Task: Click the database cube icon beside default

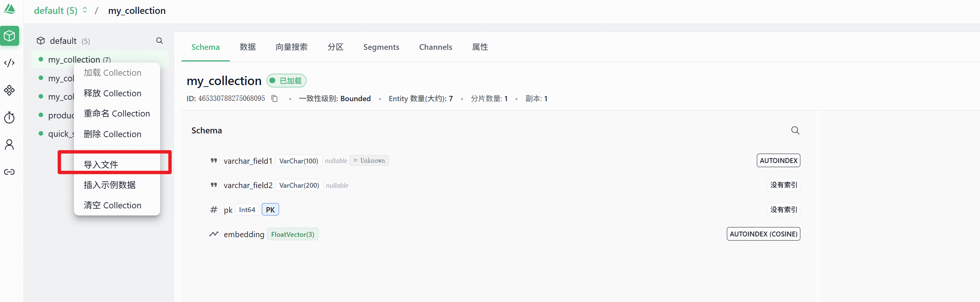Action: click(x=41, y=40)
